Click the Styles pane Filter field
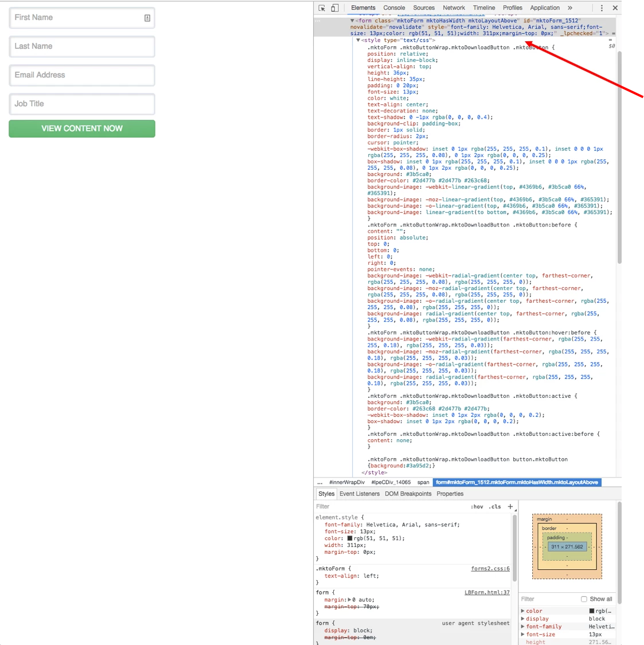The height and width of the screenshot is (645, 644). coord(391,506)
